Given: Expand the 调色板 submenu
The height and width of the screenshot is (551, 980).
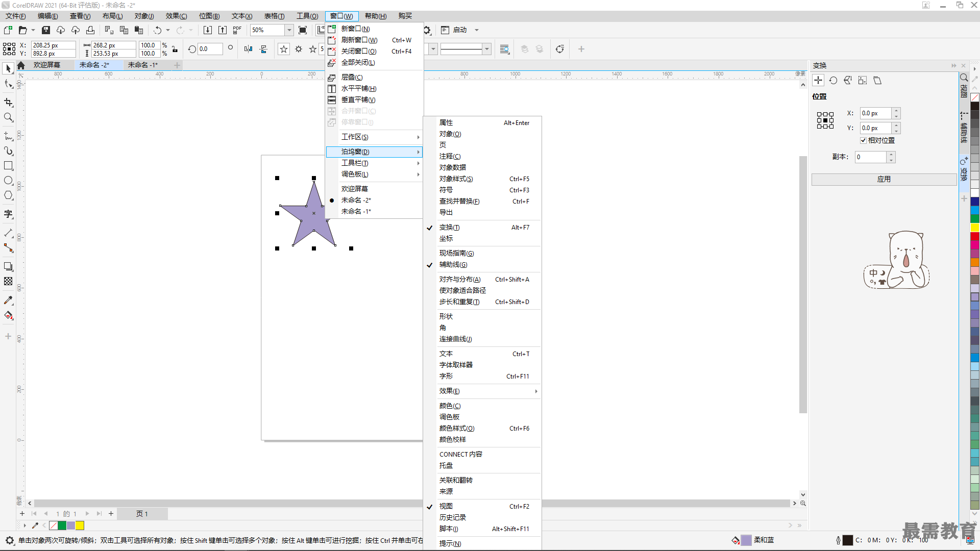Looking at the screenshot, I should pos(375,174).
